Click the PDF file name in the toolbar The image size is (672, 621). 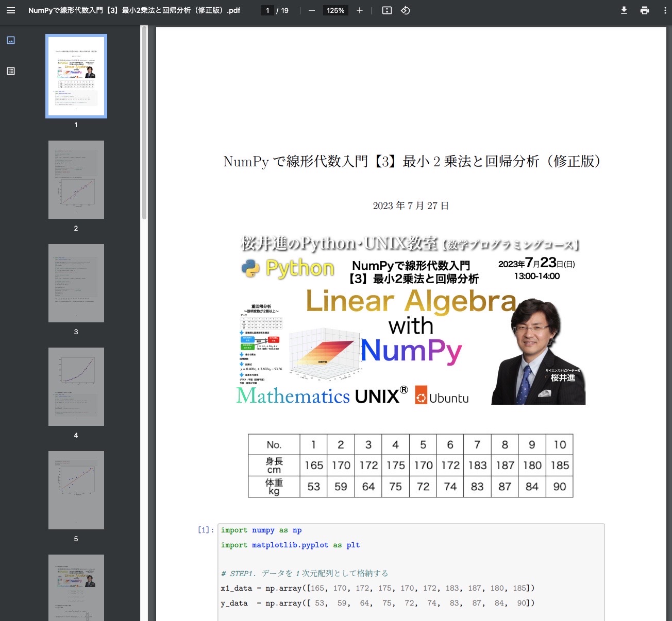134,10
